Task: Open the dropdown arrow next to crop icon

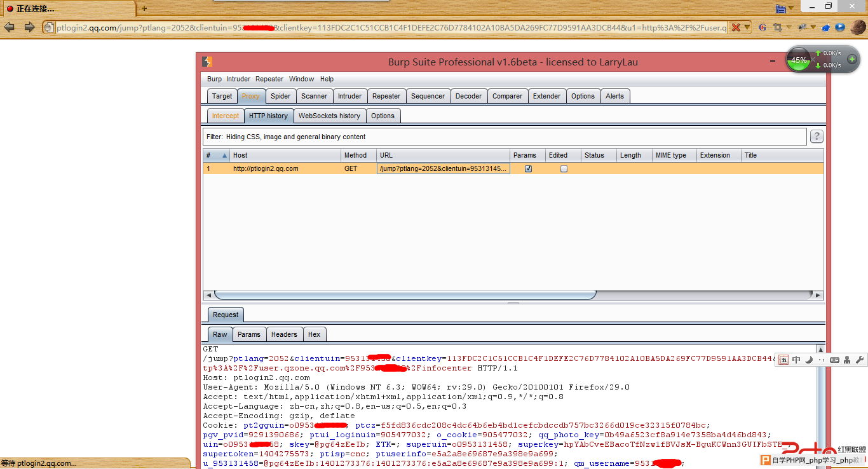Action: click(789, 27)
